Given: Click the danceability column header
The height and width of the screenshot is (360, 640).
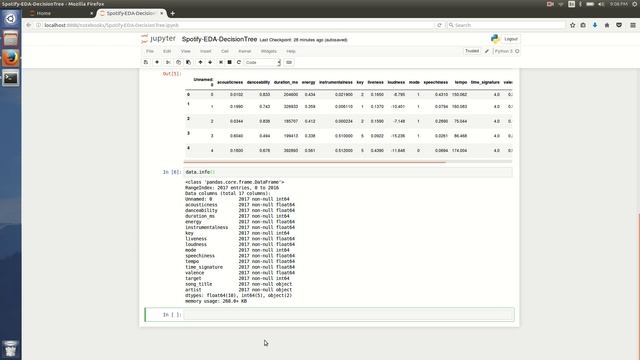Looking at the screenshot, I should click(258, 82).
